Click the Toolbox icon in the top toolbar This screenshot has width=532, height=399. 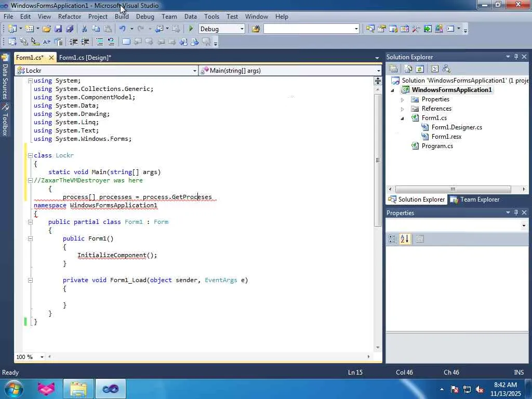pos(416,29)
